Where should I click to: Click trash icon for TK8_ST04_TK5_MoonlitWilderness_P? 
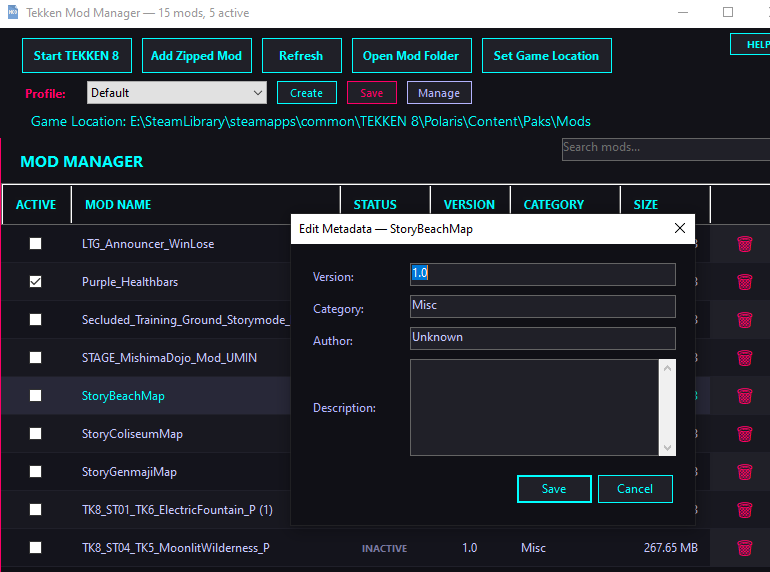click(x=744, y=547)
